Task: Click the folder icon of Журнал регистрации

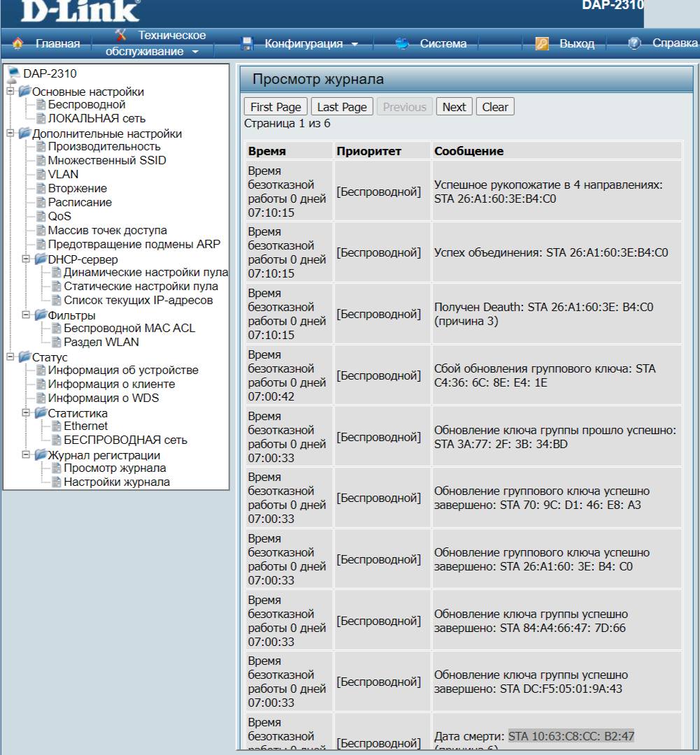Action: coord(41,454)
